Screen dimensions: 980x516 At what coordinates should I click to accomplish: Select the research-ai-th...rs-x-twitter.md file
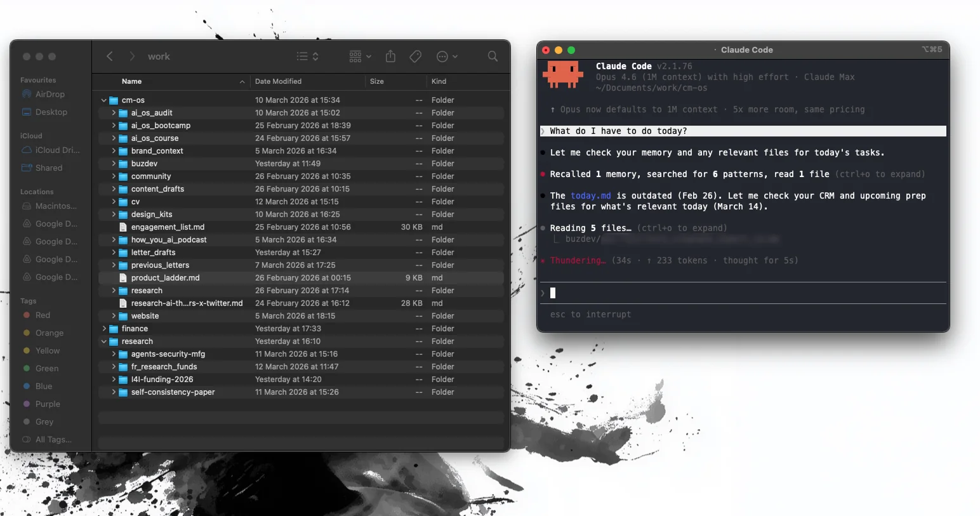(301, 303)
